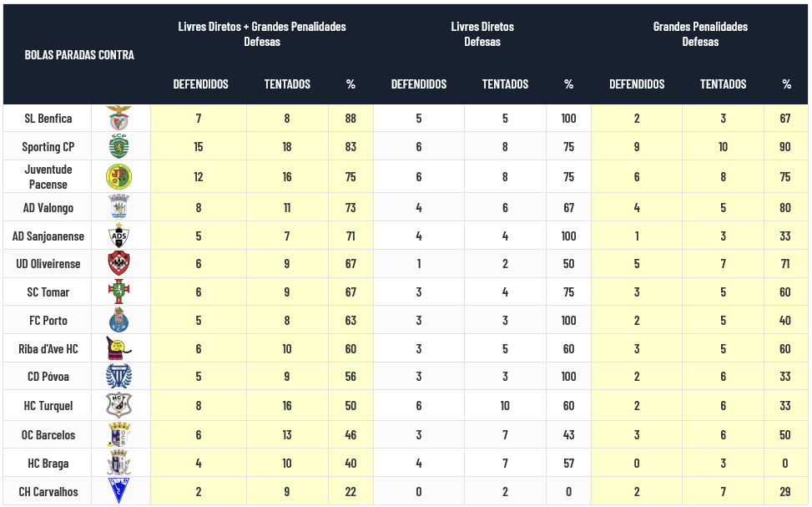Click the SL Benfica club crest
This screenshot has height=507, width=812.
[x=119, y=119]
